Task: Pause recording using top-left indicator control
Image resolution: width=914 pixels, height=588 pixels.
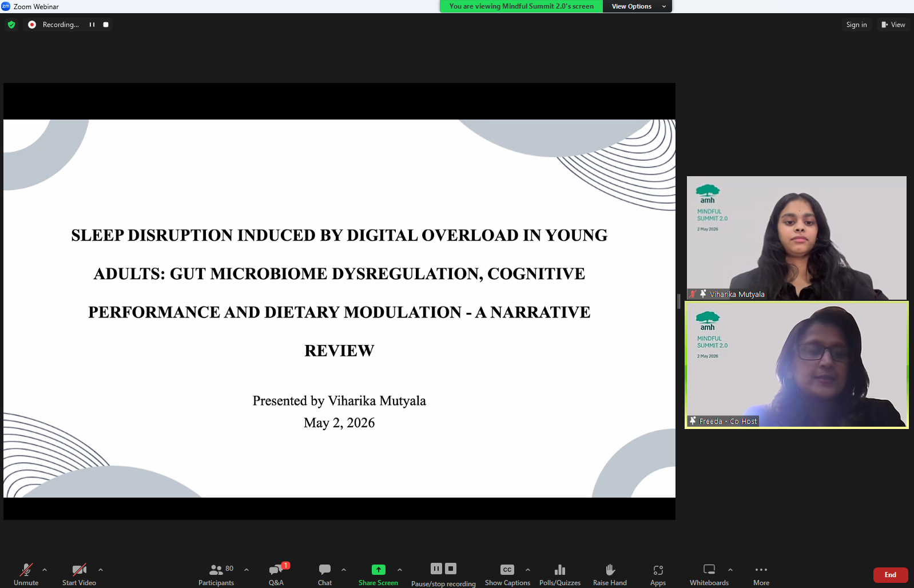Action: click(92, 25)
